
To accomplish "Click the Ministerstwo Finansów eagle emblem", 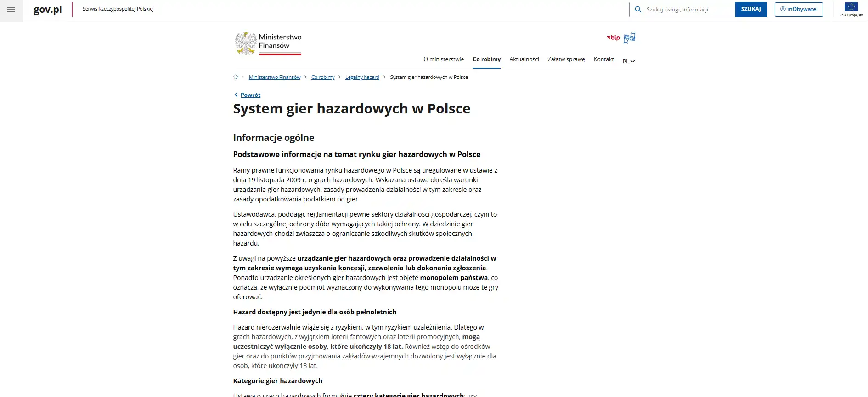I will 246,43.
